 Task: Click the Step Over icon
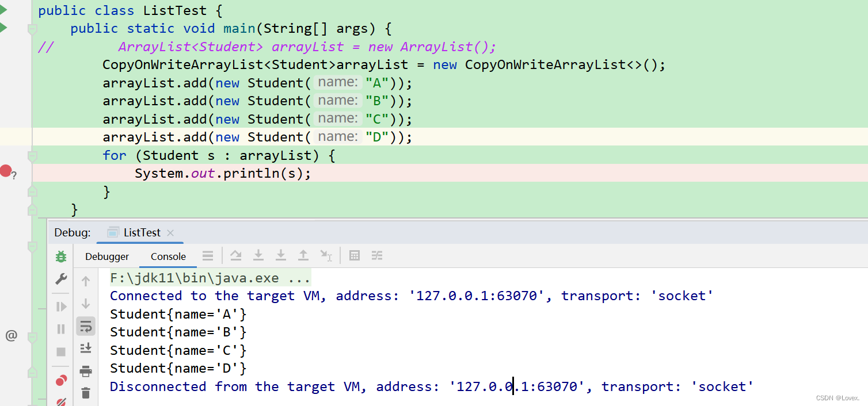click(236, 255)
